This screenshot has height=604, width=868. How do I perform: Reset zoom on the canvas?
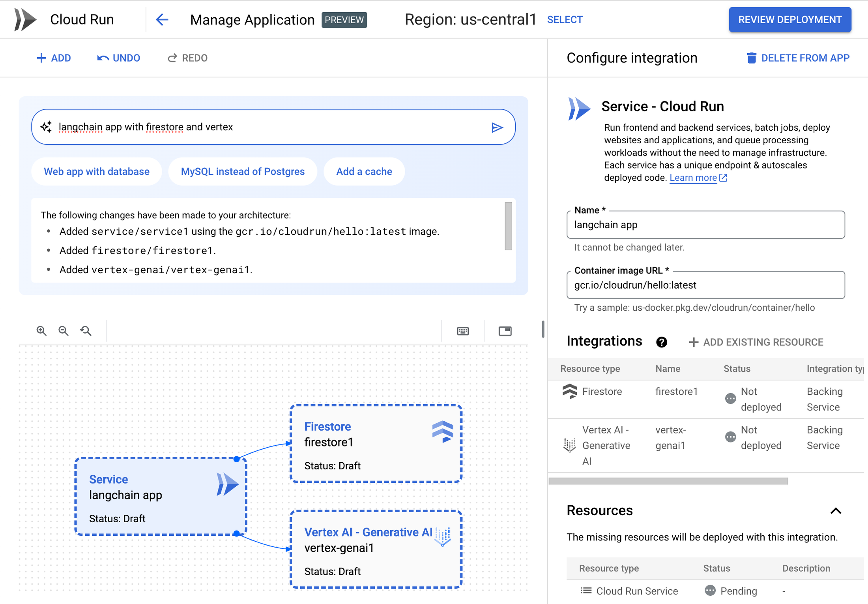pos(86,331)
